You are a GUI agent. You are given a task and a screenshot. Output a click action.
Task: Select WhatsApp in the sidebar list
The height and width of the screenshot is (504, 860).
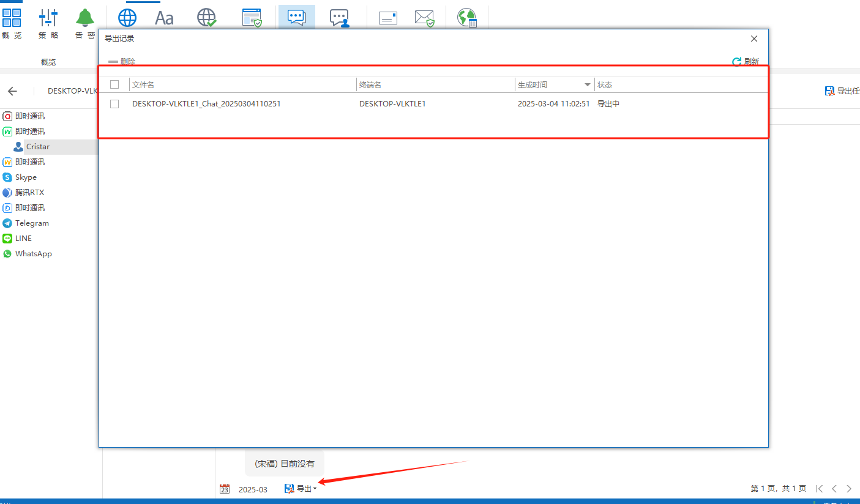point(33,254)
